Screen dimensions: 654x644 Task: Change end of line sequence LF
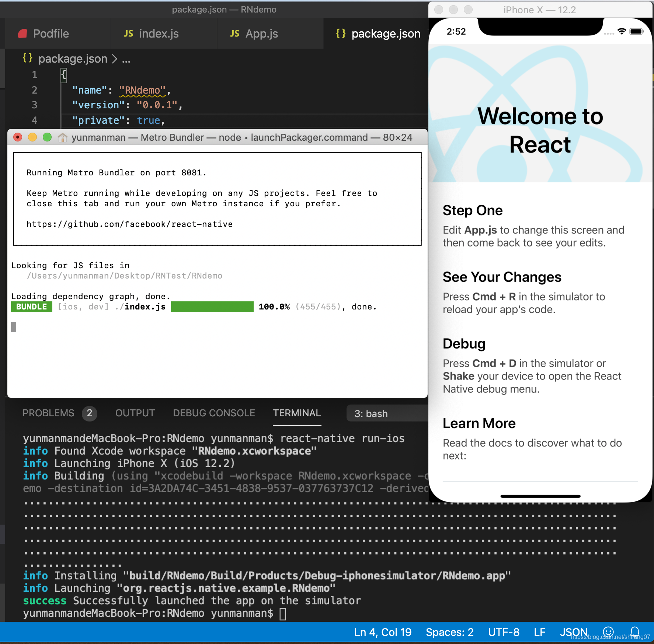(540, 632)
